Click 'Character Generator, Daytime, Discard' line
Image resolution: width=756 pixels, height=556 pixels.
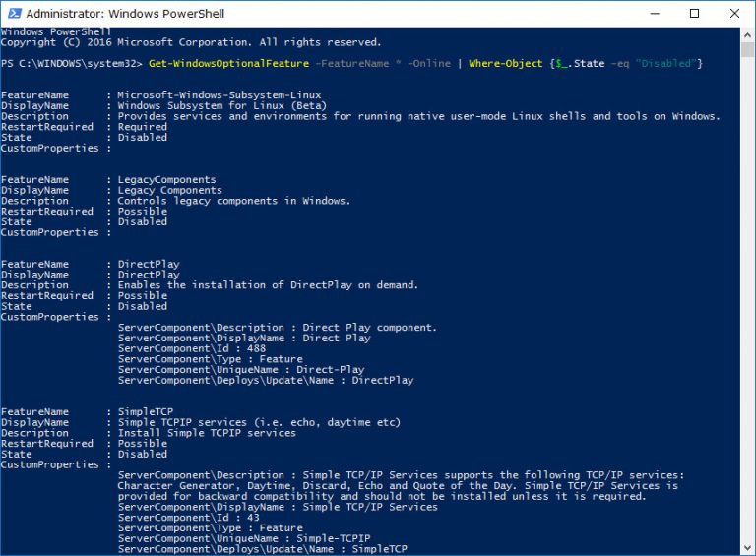click(x=398, y=486)
